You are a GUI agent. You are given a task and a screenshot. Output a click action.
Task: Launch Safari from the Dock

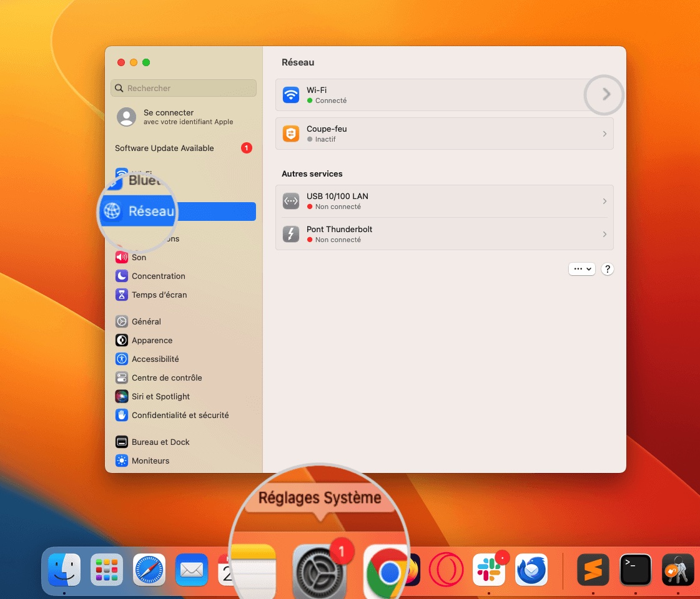149,570
